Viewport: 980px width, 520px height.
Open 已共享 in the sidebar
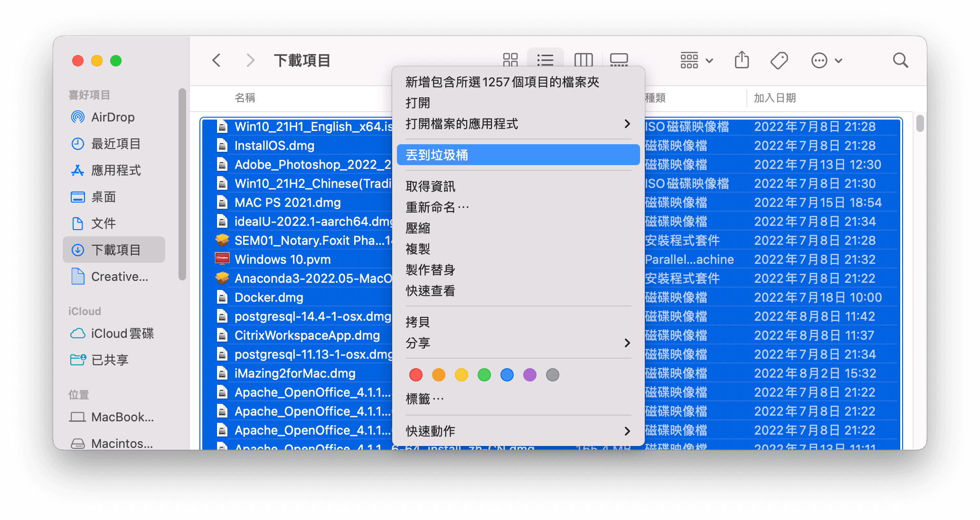pyautogui.click(x=114, y=360)
